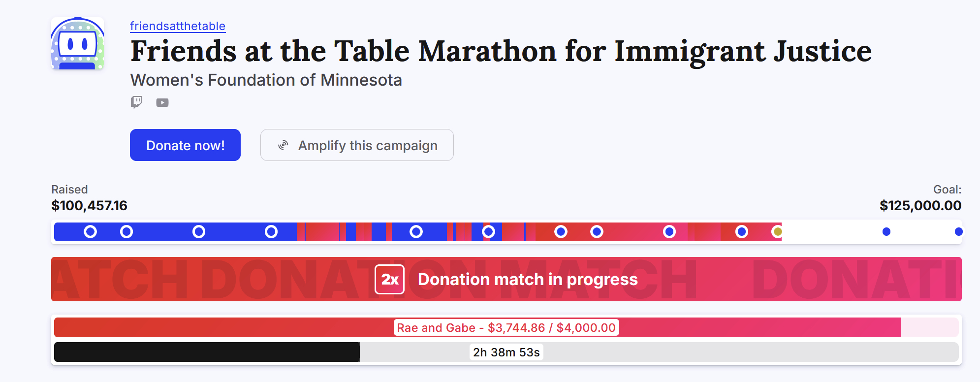
Task: Click the 2x match badge
Action: pyautogui.click(x=389, y=279)
